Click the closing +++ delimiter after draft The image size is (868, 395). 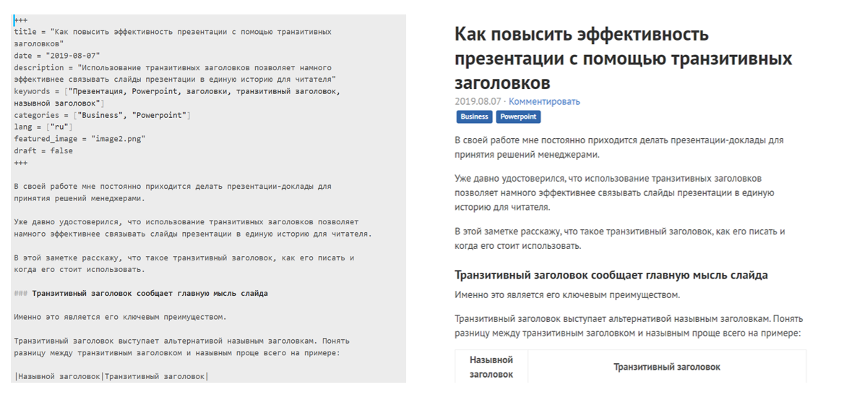pos(20,163)
